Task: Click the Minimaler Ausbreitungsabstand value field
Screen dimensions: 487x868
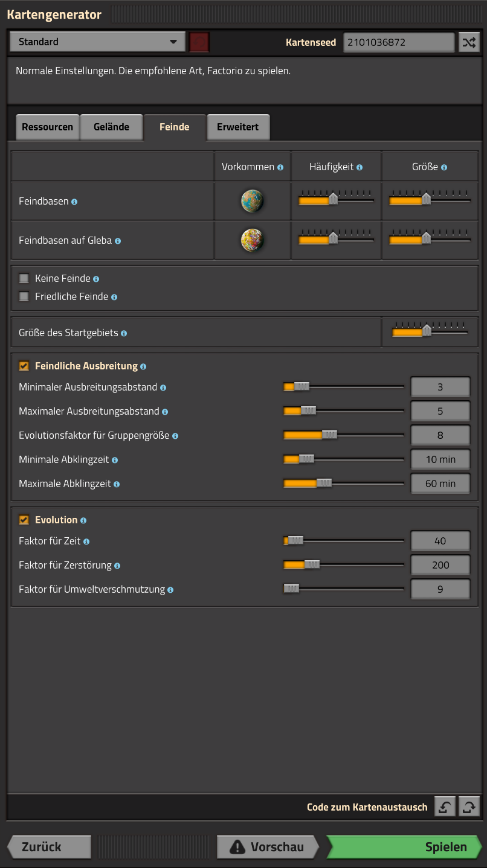Action: pyautogui.click(x=440, y=387)
